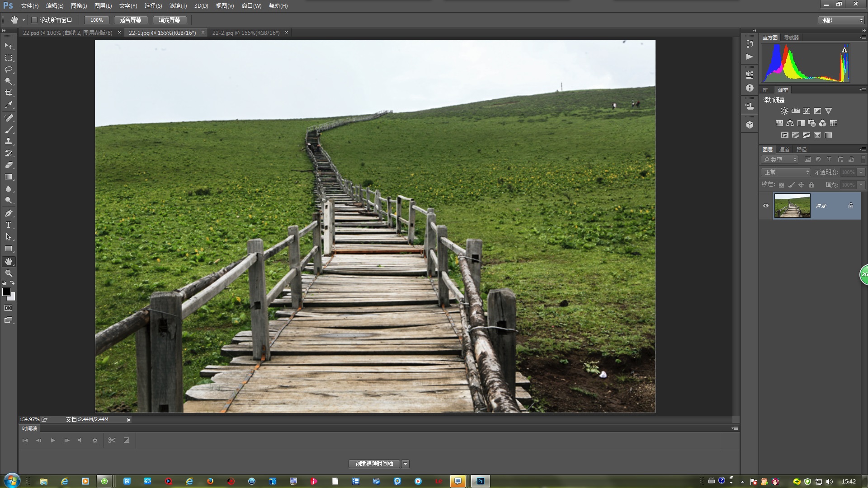This screenshot has height=488, width=868.
Task: Select the Brush tool
Action: (x=9, y=130)
